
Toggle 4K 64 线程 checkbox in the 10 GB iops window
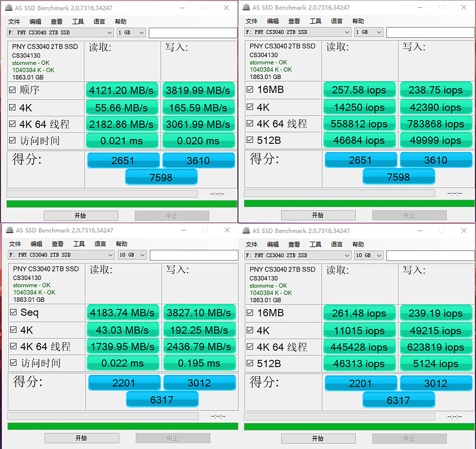coord(250,346)
